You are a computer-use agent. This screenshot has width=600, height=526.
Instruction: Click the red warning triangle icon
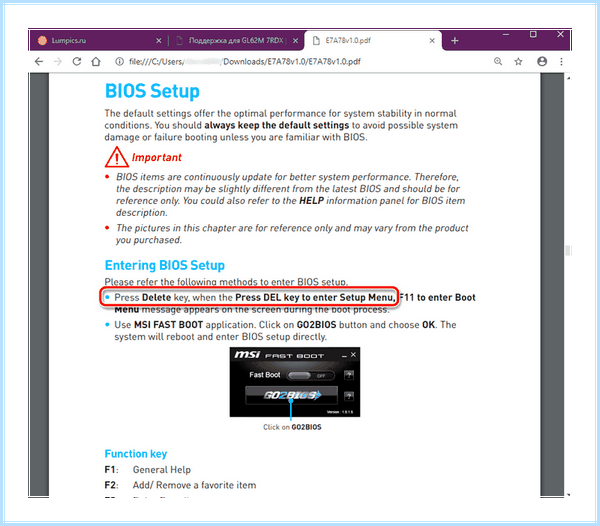(116, 157)
